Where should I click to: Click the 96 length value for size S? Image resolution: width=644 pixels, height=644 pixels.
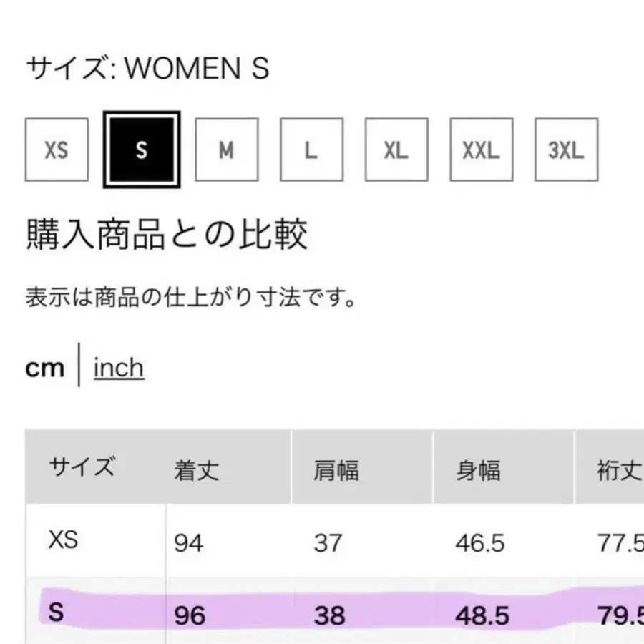(x=190, y=615)
